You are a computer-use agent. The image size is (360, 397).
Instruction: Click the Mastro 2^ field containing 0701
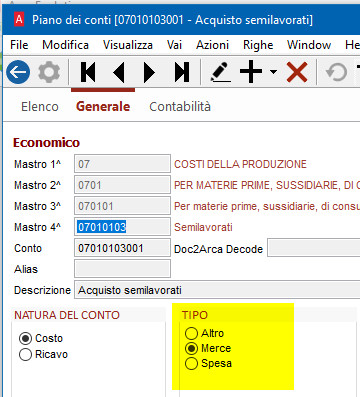[122, 185]
